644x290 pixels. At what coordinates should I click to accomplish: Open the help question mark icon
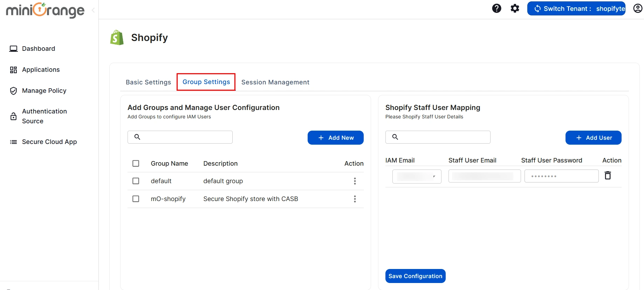click(496, 8)
